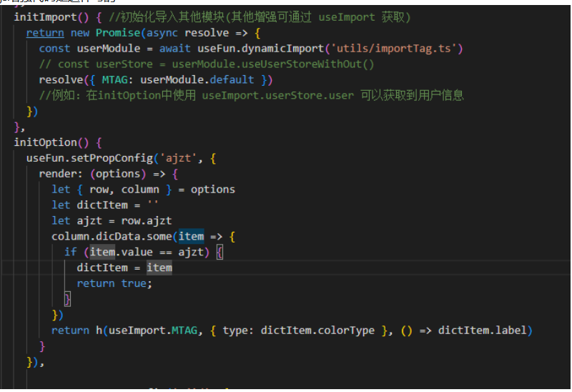The height and width of the screenshot is (392, 572).
Task: Click the comment beginning with 例如
Action: [x=252, y=95]
